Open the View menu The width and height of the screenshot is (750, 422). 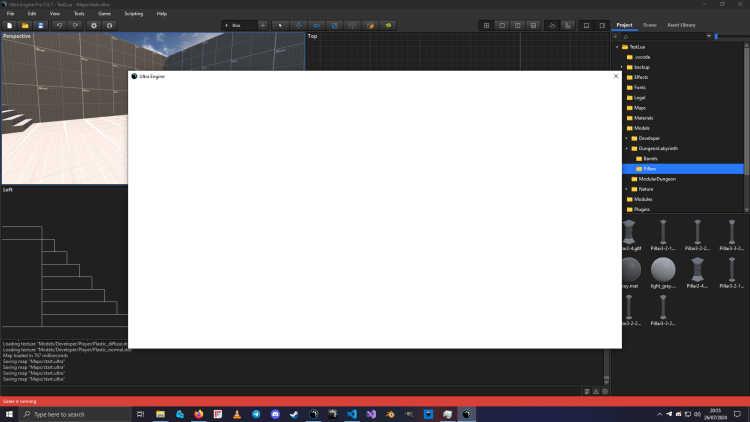(55, 14)
